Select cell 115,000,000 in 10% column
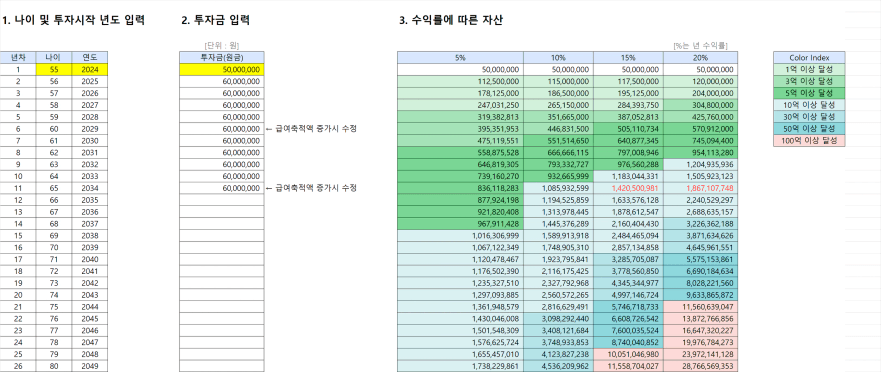This screenshot has width=881, height=372. 558,81
